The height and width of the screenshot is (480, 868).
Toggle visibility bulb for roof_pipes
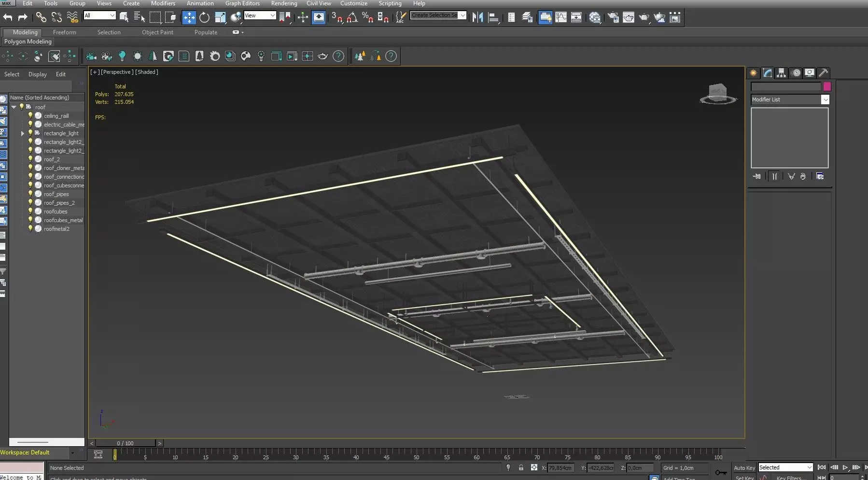(30, 194)
